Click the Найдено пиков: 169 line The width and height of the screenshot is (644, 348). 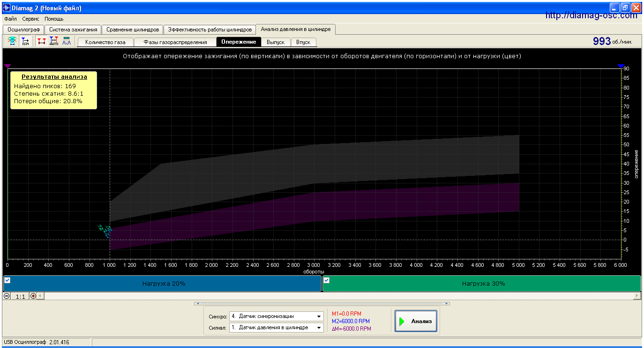click(45, 86)
